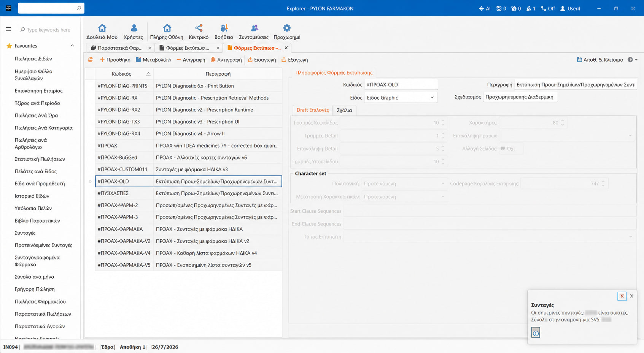Adjust the Codepage Κεφαλίδας Εκτύπωσης stepper

click(x=603, y=184)
